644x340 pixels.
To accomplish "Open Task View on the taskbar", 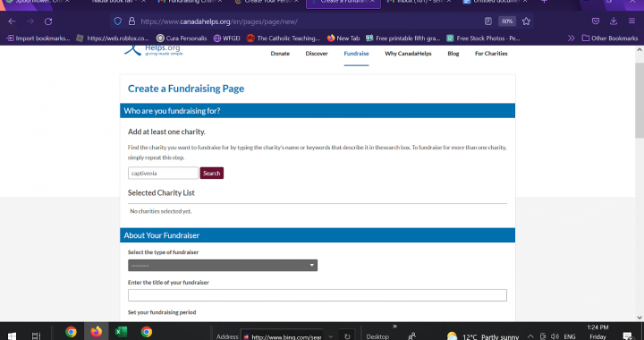I will coord(36,336).
